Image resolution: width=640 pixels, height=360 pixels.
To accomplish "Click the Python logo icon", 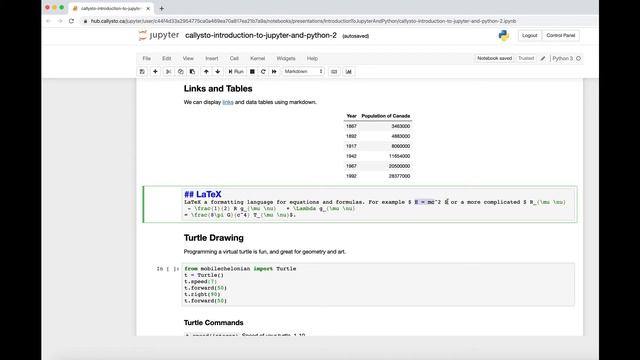I will coord(504,36).
